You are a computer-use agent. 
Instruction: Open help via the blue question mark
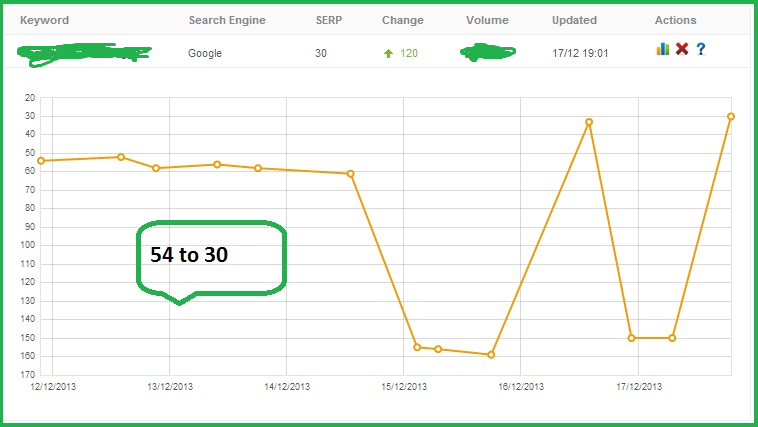pyautogui.click(x=700, y=48)
